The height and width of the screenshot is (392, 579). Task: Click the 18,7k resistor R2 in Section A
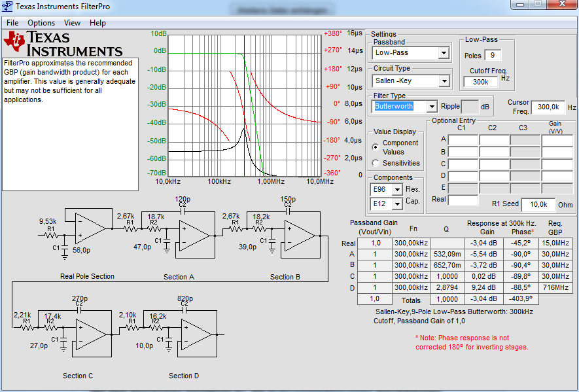[154, 229]
